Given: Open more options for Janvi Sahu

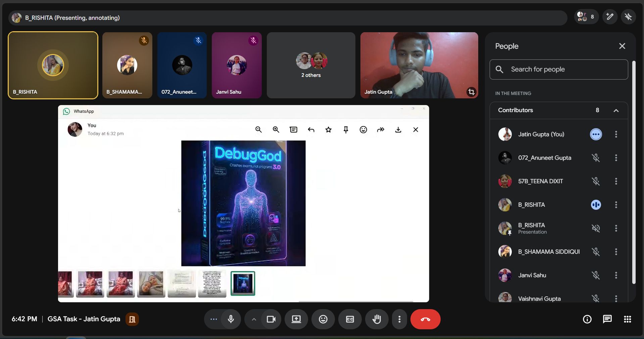Looking at the screenshot, I should [x=616, y=275].
